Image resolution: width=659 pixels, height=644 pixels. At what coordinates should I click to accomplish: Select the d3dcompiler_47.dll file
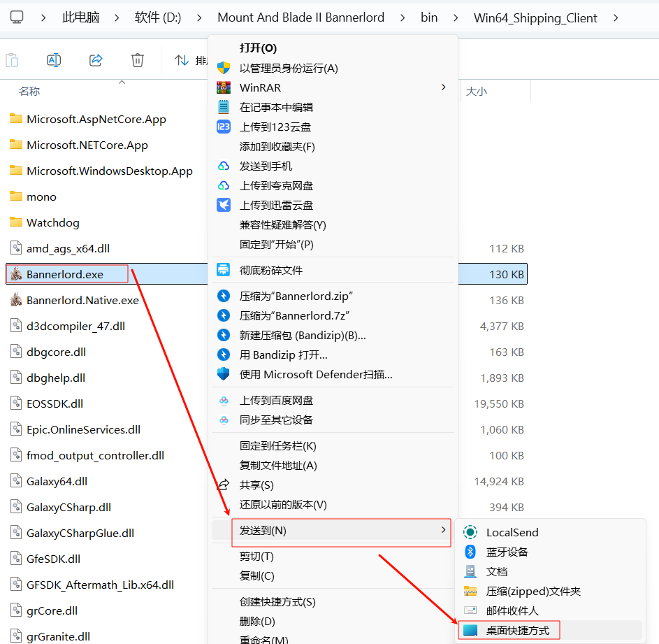tap(75, 327)
